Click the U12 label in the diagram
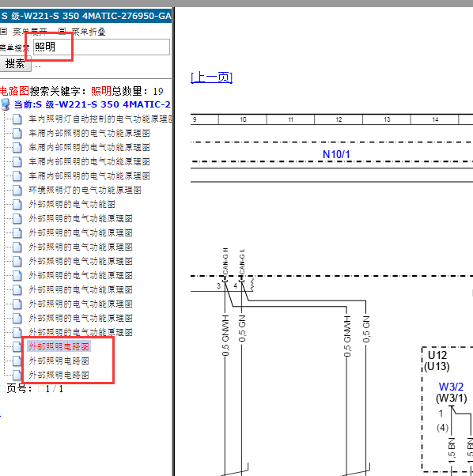Viewport: 473px width, 476px height. 437,355
